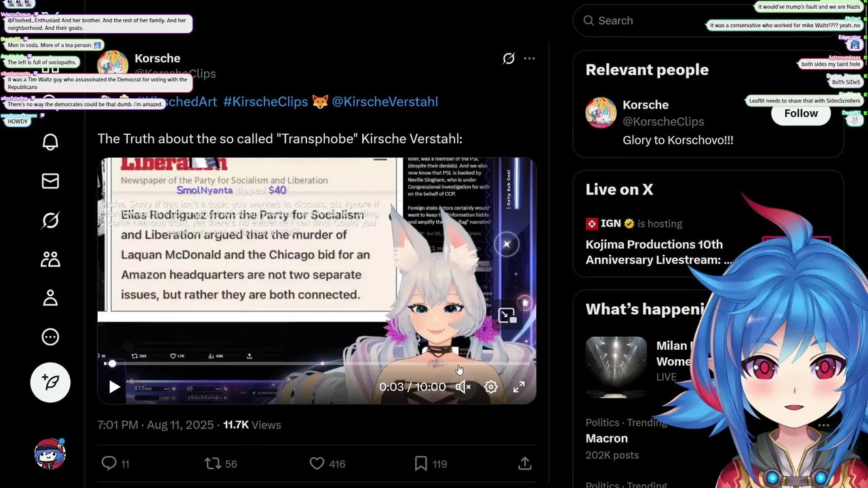Like the post with 416 likes
Screen dimensions: 868x488
coord(328,464)
